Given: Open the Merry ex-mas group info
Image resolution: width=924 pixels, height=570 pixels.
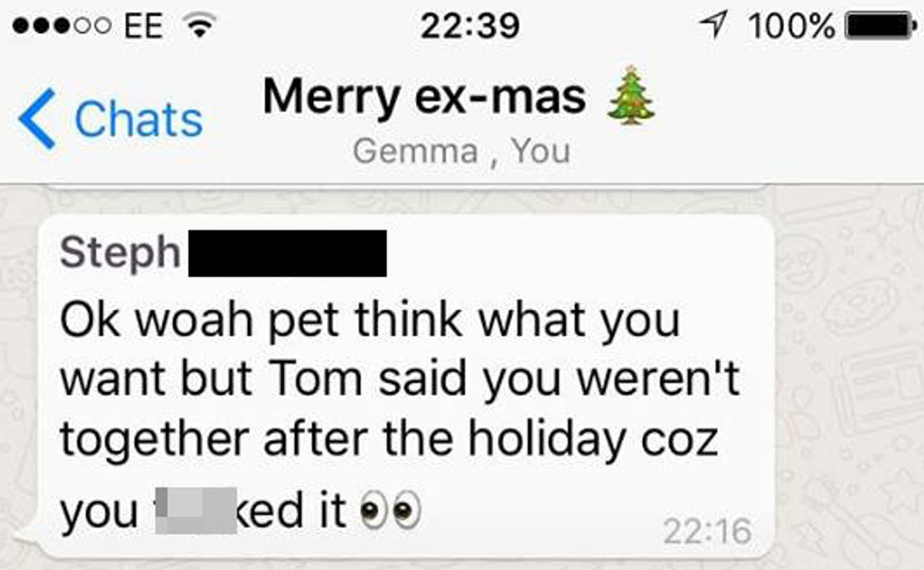Looking at the screenshot, I should click(x=423, y=96).
